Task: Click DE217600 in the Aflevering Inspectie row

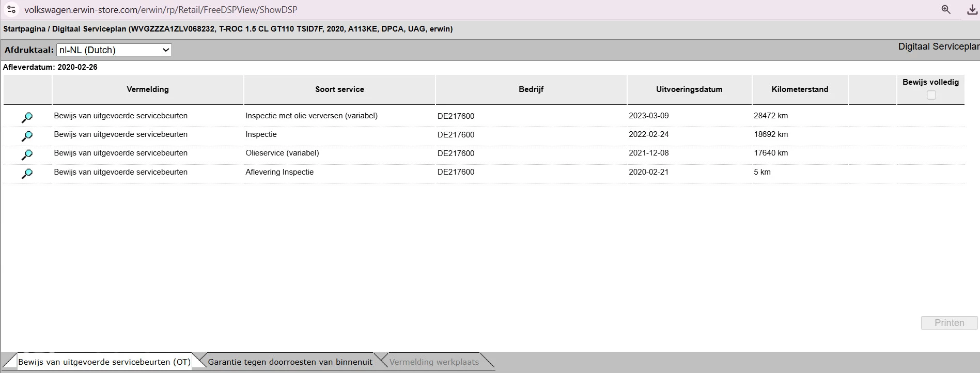Action: tap(456, 172)
